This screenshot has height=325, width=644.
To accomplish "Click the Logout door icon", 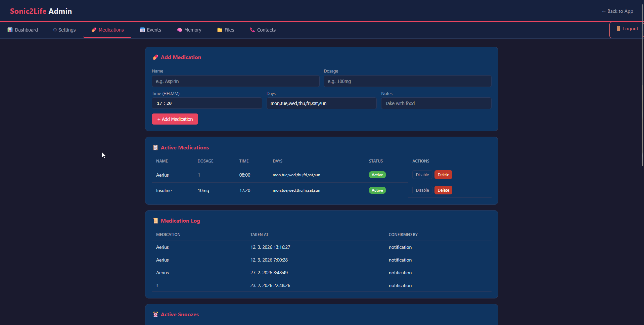I will point(618,29).
